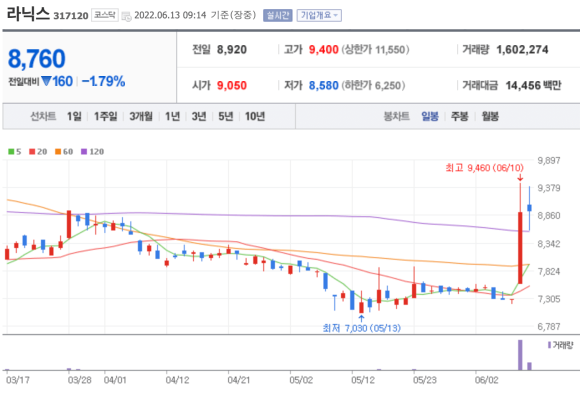
Task: Select the 1일 line chart tab
Action: click(x=74, y=117)
